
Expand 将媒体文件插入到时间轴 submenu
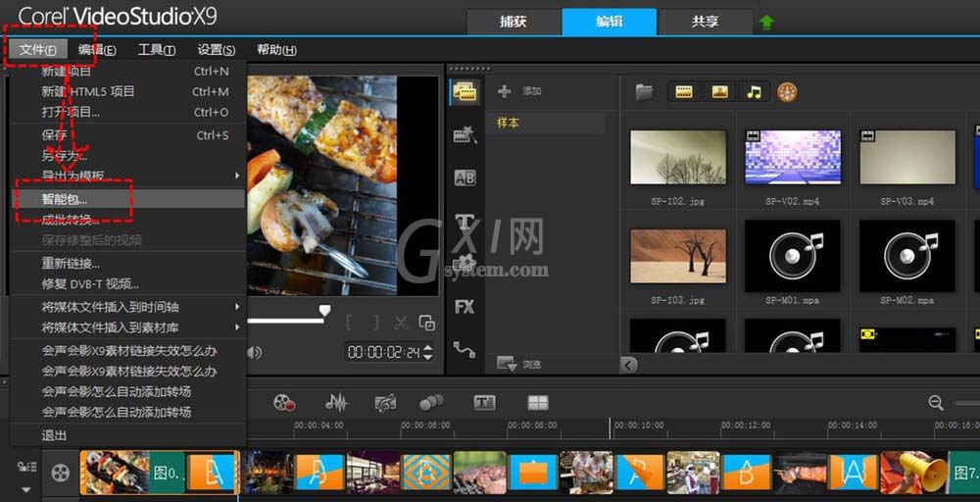pos(237,307)
